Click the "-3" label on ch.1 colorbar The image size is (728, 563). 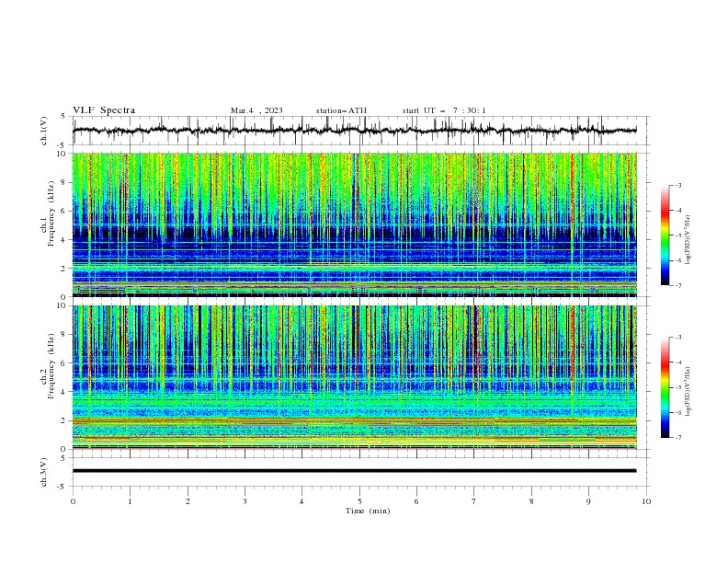[678, 185]
